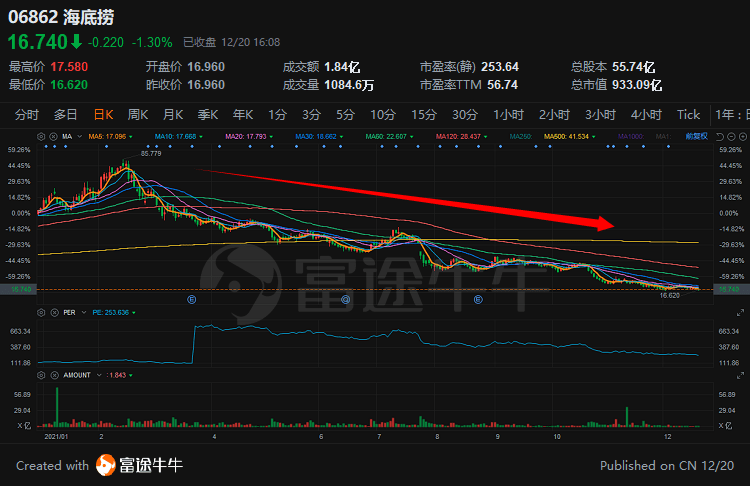Click the 成交额 1.84亿 value
Image resolution: width=750 pixels, height=486 pixels.
(x=342, y=66)
